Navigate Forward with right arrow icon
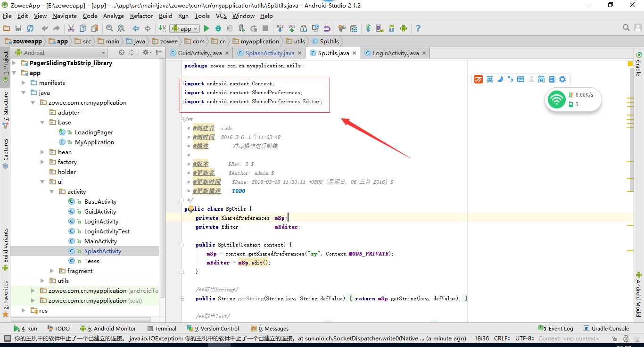 (x=148, y=28)
